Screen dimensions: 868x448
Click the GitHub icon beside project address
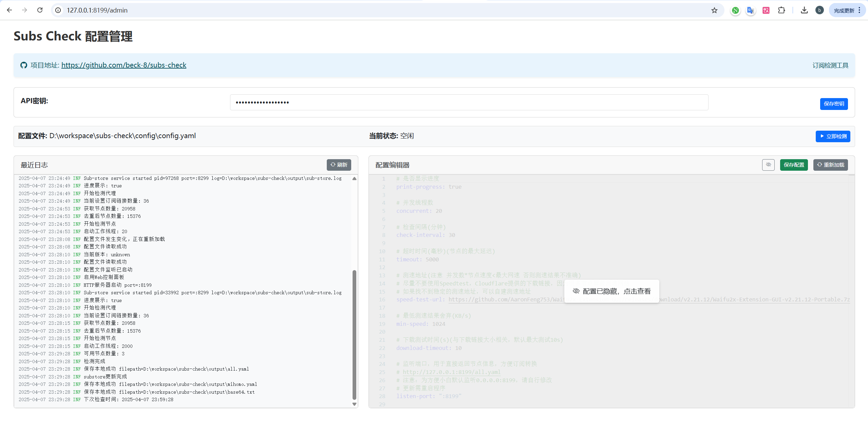(x=23, y=65)
